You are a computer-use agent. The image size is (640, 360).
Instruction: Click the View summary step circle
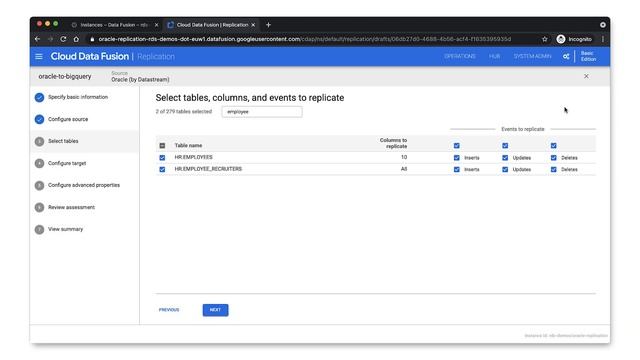39,229
